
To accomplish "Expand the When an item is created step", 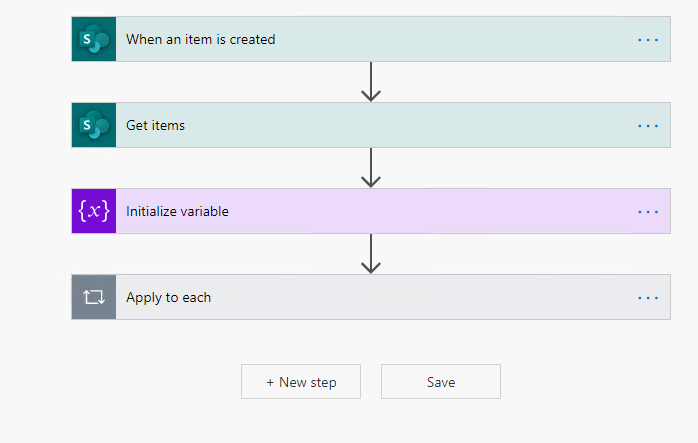I will (x=200, y=40).
